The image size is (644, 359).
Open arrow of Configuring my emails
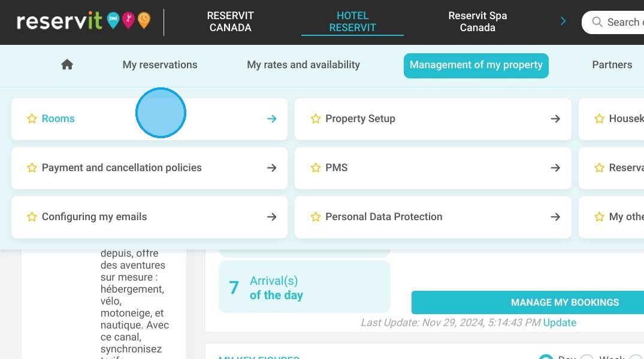271,217
